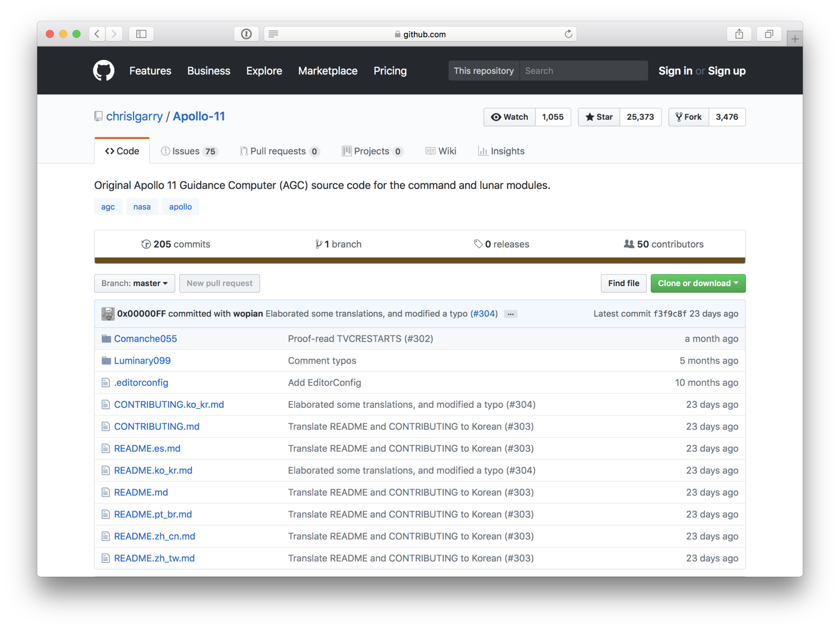Add a new tab with plus icon
Screen dimensions: 840x630
(x=795, y=39)
